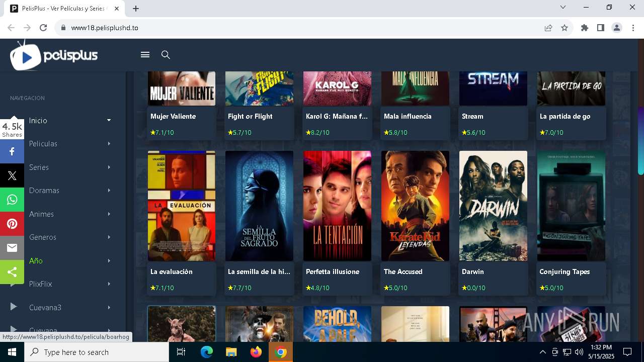644x362 pixels.
Task: Share on X (Twitter) icon
Action: click(12, 175)
